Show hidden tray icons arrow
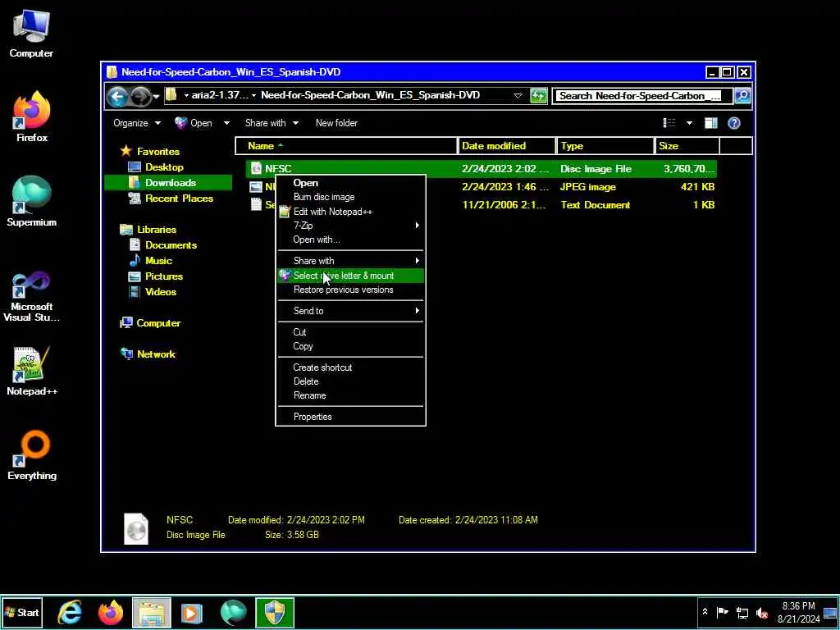Screen dimensions: 840x630 [705, 612]
